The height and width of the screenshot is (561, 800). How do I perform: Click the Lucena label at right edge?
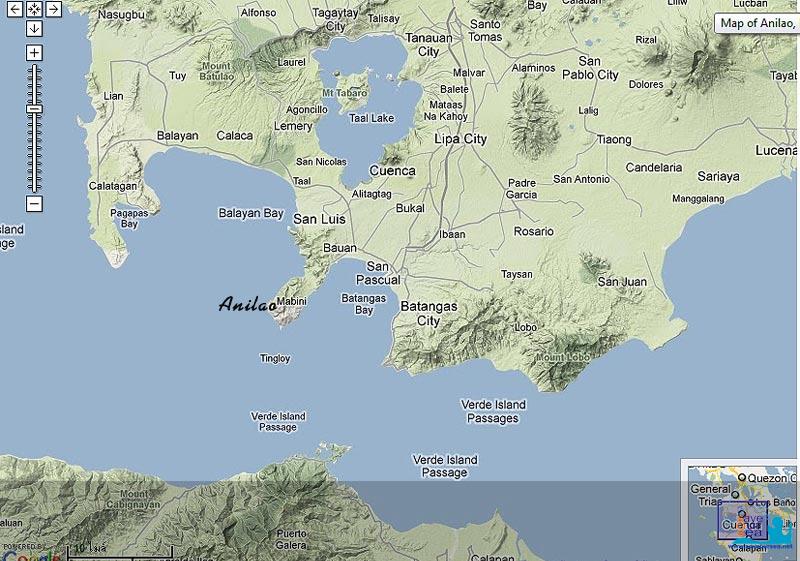point(778,150)
